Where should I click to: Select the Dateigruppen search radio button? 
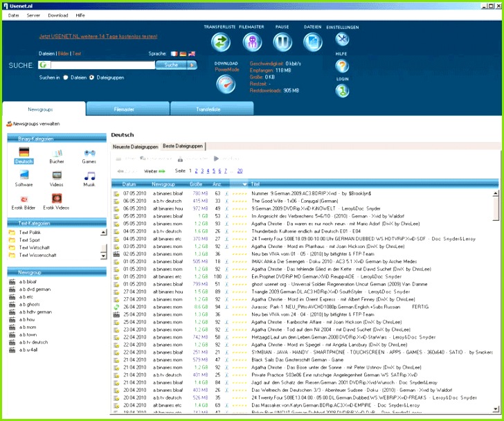91,78
